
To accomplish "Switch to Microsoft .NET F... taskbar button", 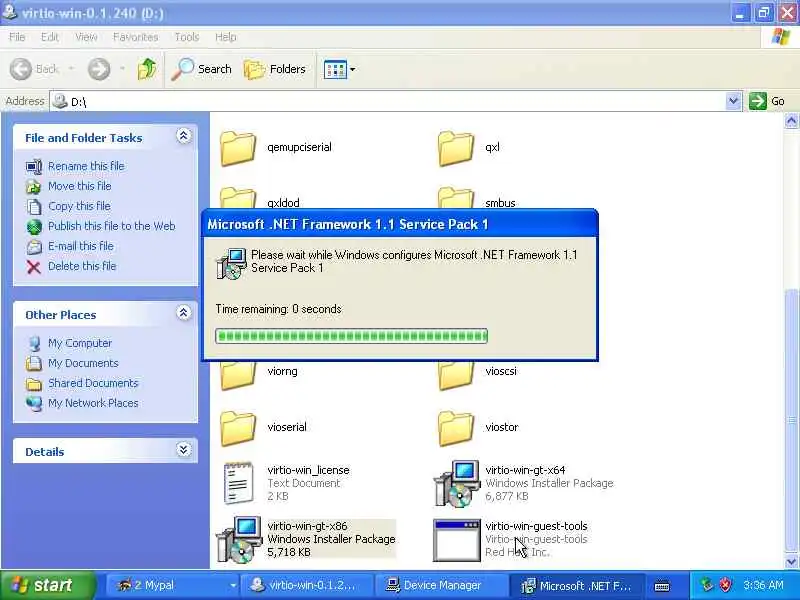I will click(x=576, y=585).
